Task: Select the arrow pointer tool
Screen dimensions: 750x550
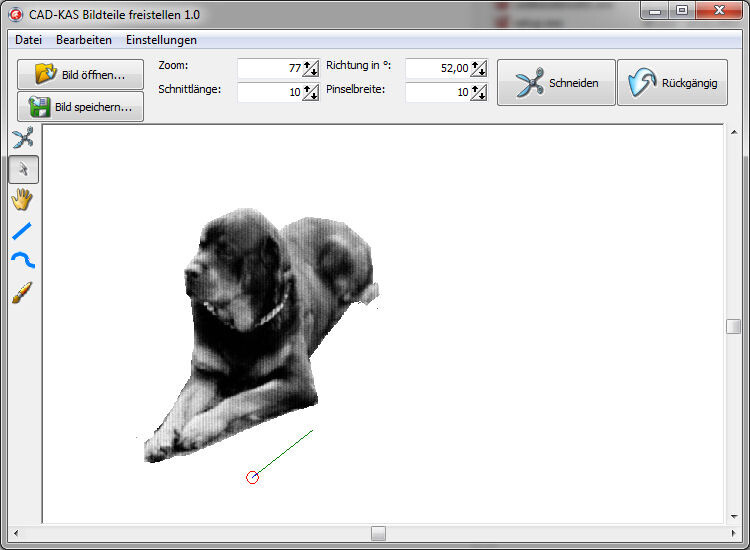Action: (23, 169)
